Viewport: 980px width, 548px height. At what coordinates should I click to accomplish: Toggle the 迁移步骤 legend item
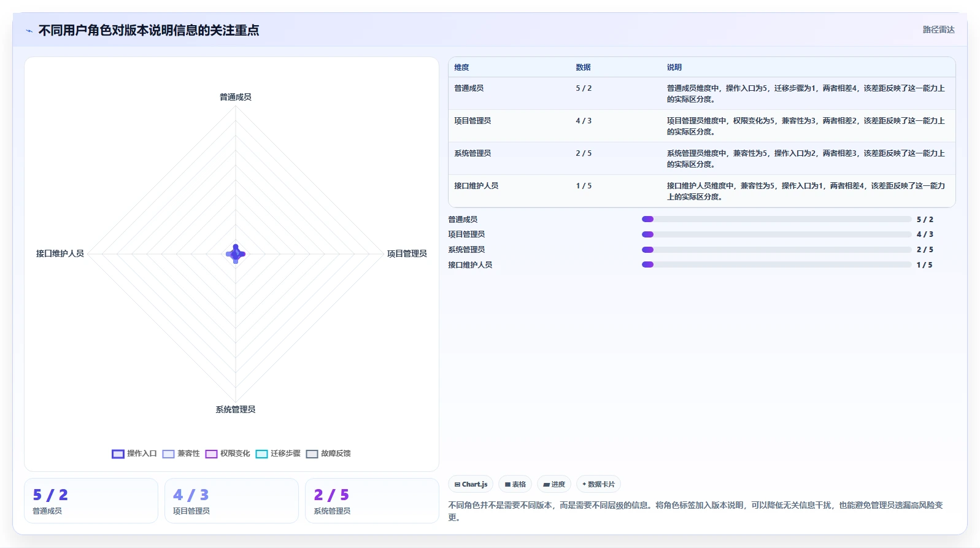[278, 453]
